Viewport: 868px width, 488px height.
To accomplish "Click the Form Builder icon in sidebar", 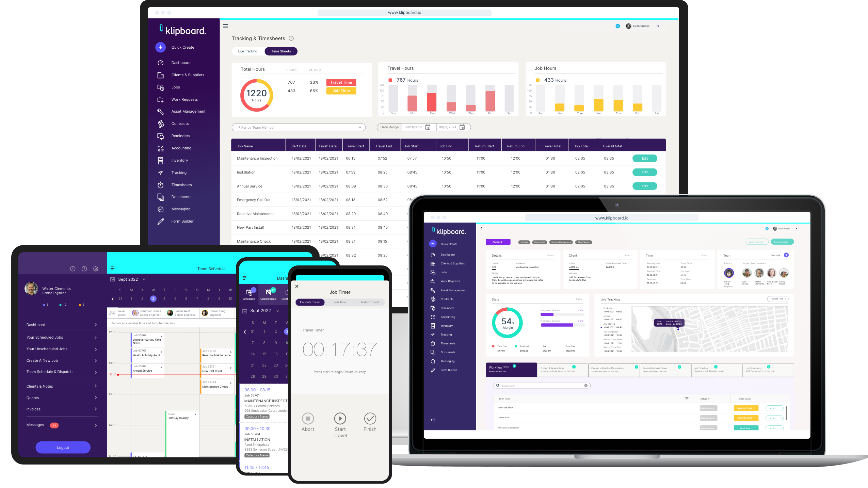I will (161, 221).
